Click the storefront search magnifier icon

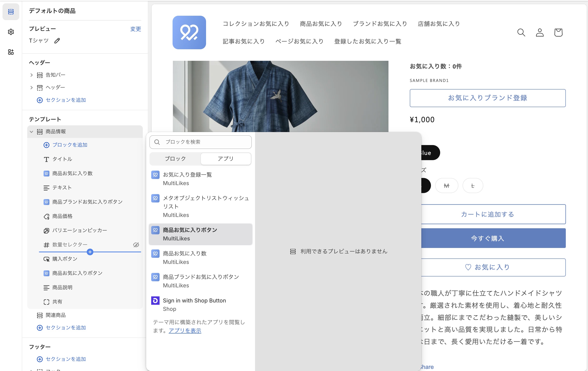coord(521,32)
